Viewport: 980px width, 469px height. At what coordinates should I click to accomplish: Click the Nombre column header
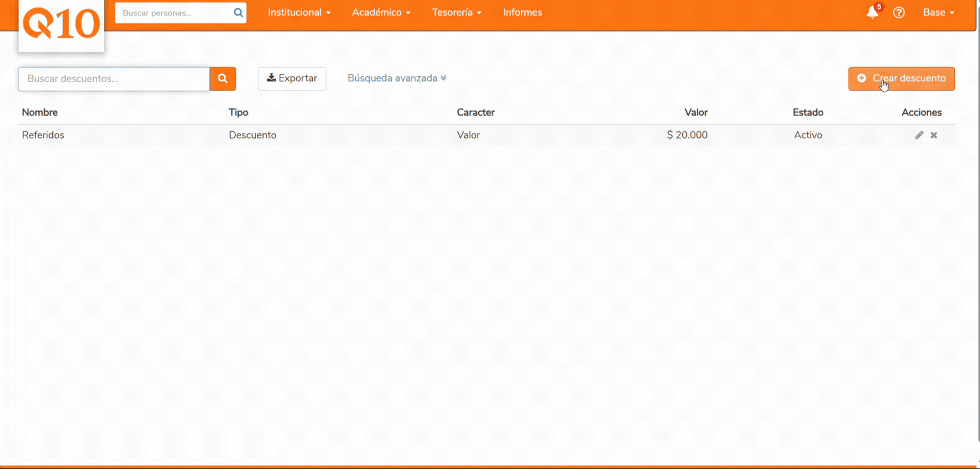coord(39,112)
